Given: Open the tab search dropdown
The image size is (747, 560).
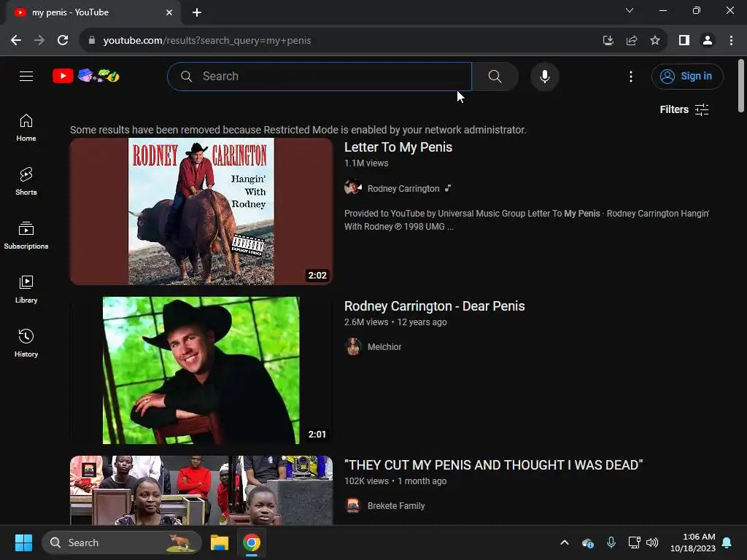Looking at the screenshot, I should 630,10.
